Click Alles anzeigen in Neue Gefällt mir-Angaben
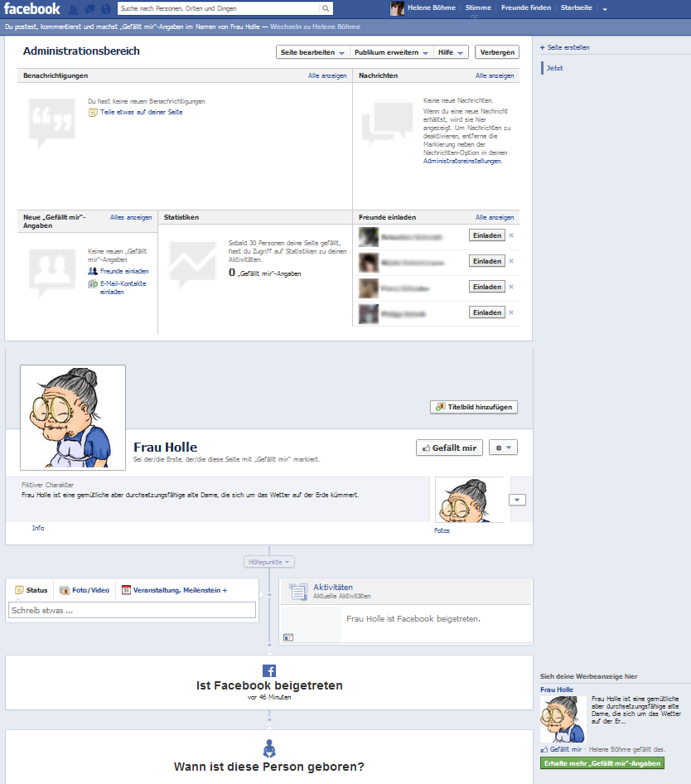The image size is (691, 784). (x=131, y=217)
